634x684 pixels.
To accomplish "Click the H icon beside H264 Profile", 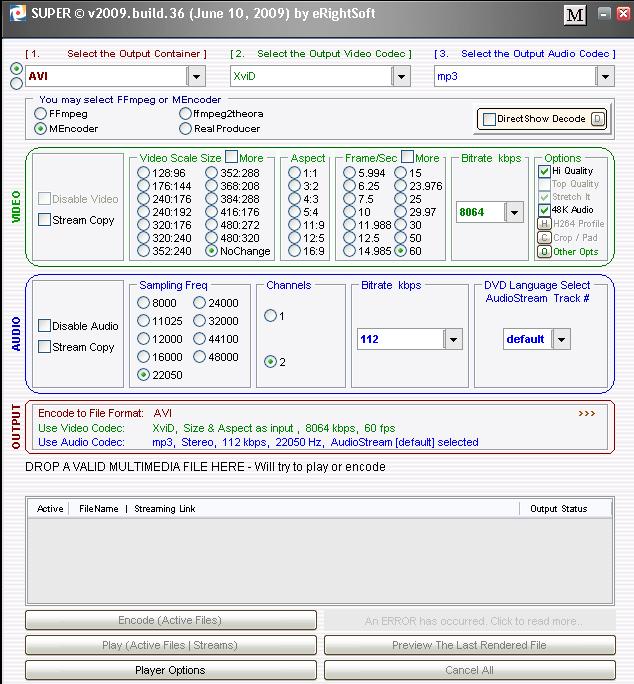I will point(544,224).
